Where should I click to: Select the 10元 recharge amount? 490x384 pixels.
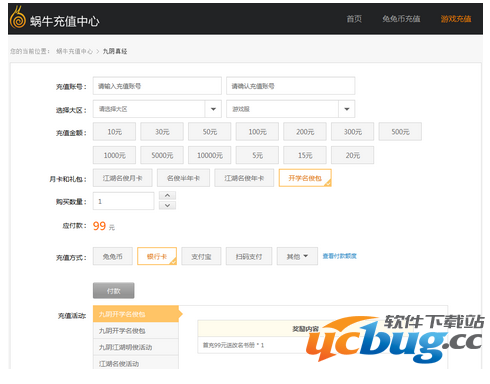pos(114,132)
